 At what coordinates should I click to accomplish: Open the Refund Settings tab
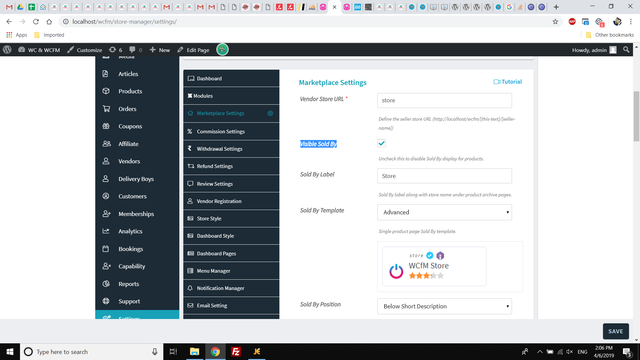click(231, 166)
